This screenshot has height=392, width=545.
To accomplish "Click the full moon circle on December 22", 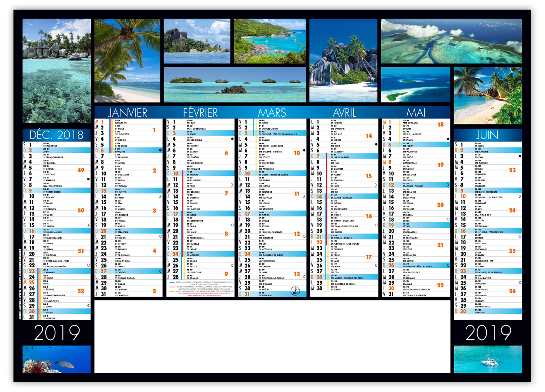I will click(88, 265).
